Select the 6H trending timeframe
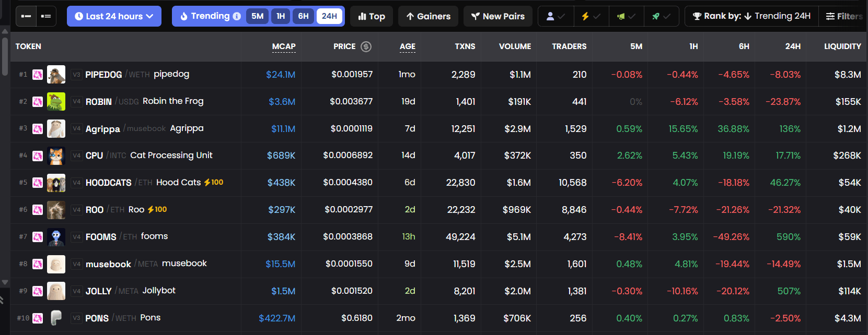Viewport: 868px width, 335px height. click(303, 16)
